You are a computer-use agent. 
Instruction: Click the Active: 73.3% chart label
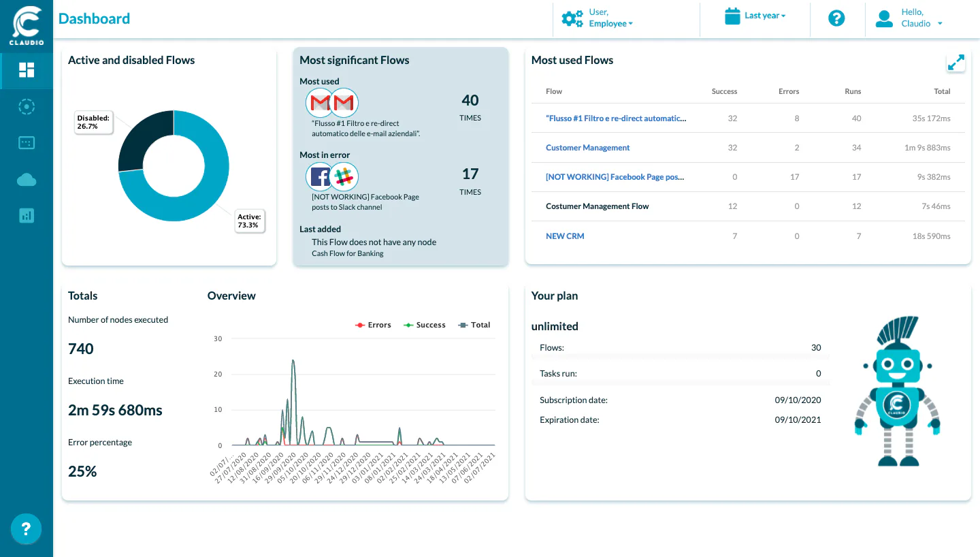point(250,221)
